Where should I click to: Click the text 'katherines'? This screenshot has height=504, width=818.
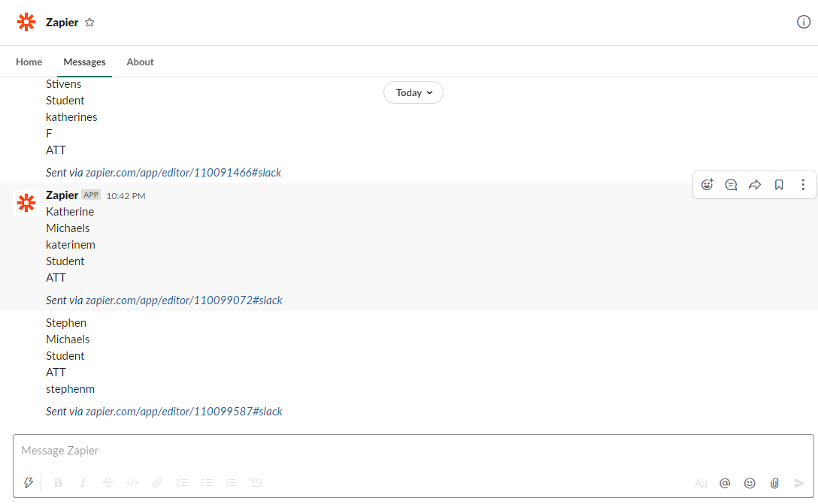(71, 116)
